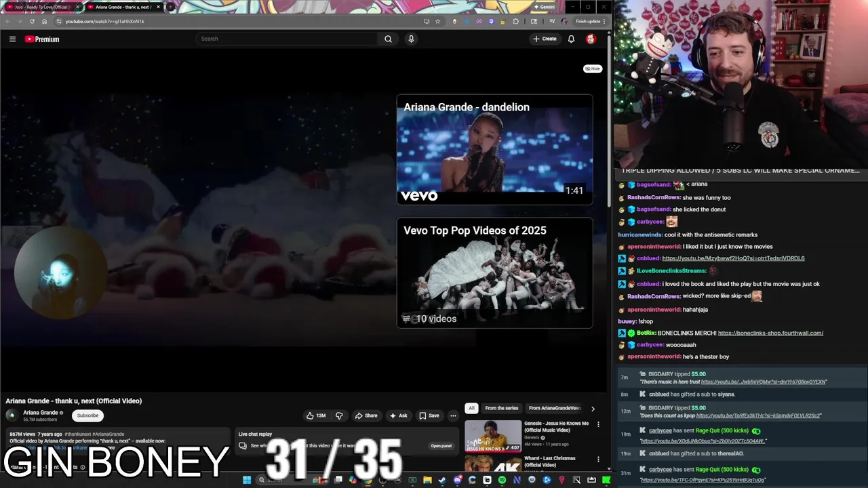This screenshot has width=868, height=488.
Task: Like the thank u, next video
Action: [315, 415]
